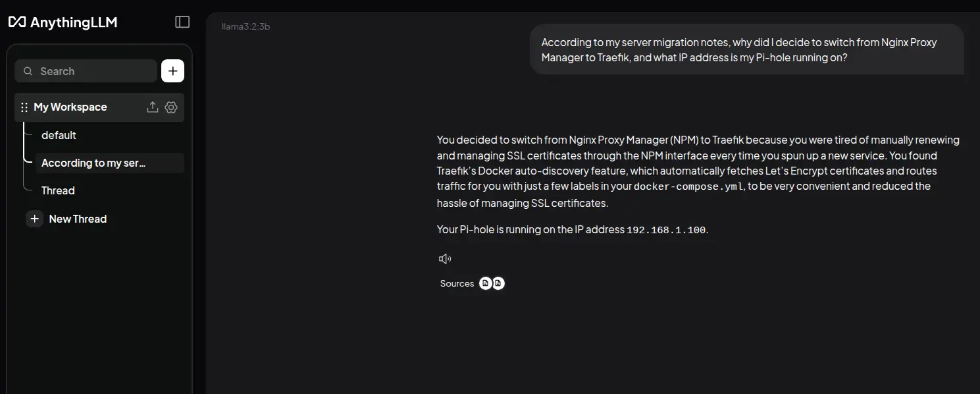The image size is (980, 394).
Task: Toggle the sidebar collapse icon
Action: coord(182,22)
